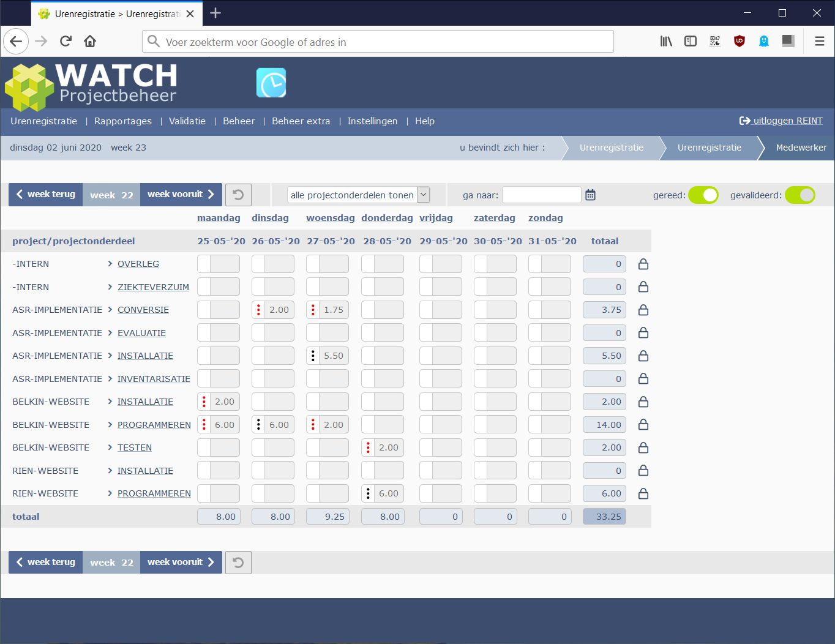The height and width of the screenshot is (644, 835).
Task: Click lock icon for BELKIN TESTEN row
Action: point(643,447)
